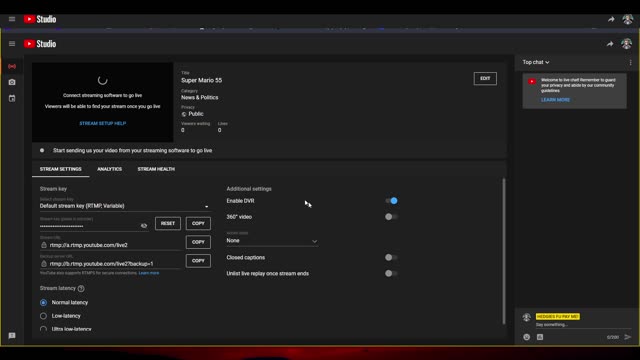640x360 pixels.
Task: Copy the backup server URL
Action: (x=198, y=261)
